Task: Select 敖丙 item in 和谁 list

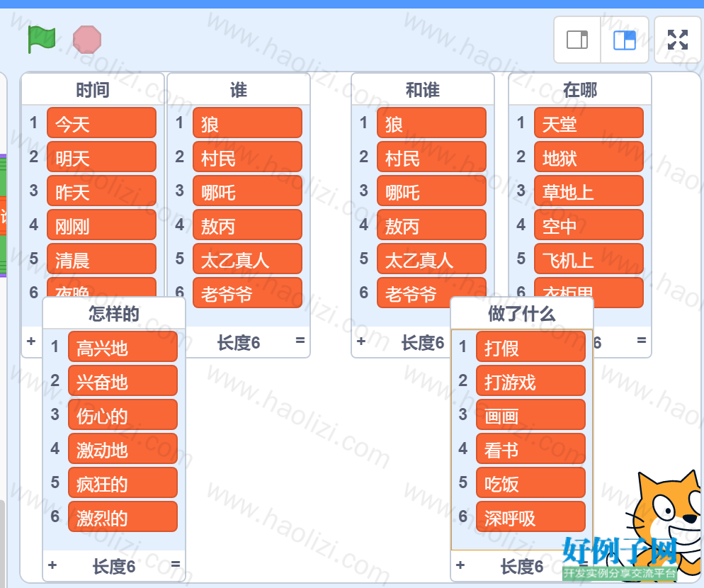Action: [x=431, y=225]
